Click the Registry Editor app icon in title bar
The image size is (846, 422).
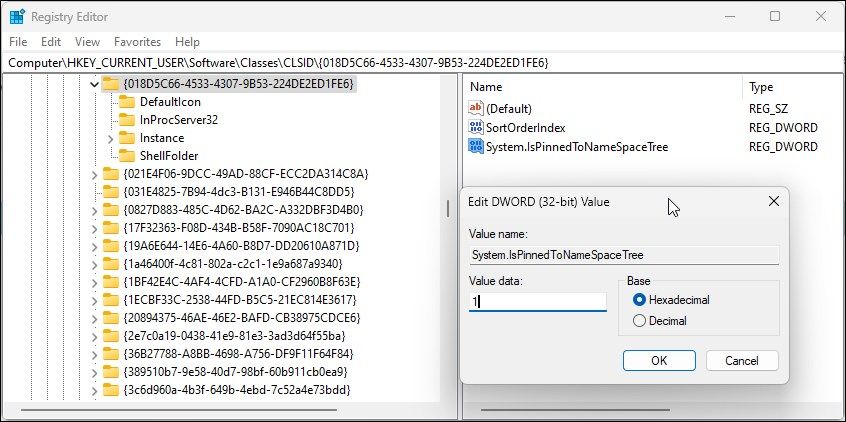[x=18, y=16]
